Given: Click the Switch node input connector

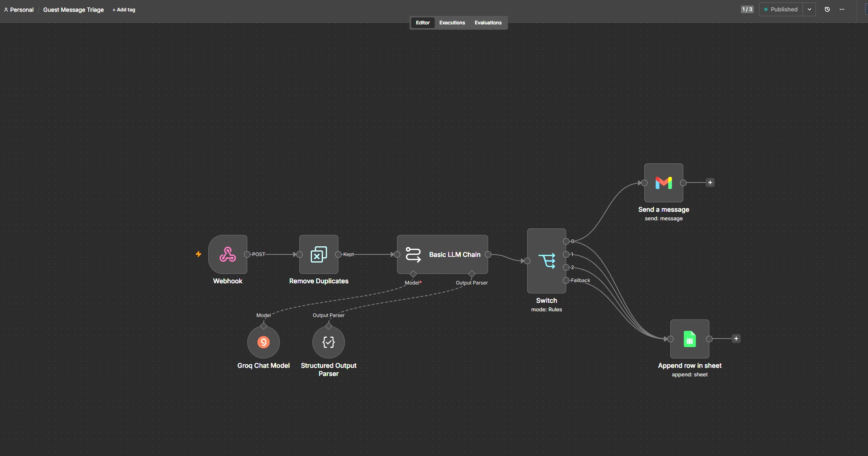Looking at the screenshot, I should click(527, 261).
